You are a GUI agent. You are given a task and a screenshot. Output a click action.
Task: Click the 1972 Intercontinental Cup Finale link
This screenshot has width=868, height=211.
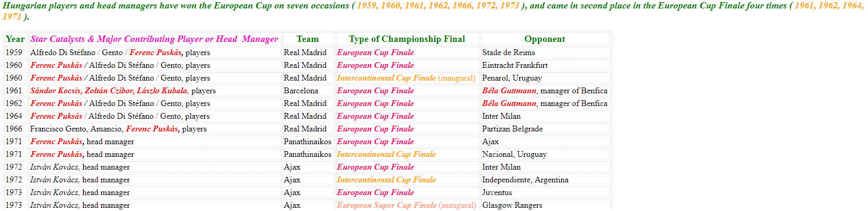(x=386, y=180)
